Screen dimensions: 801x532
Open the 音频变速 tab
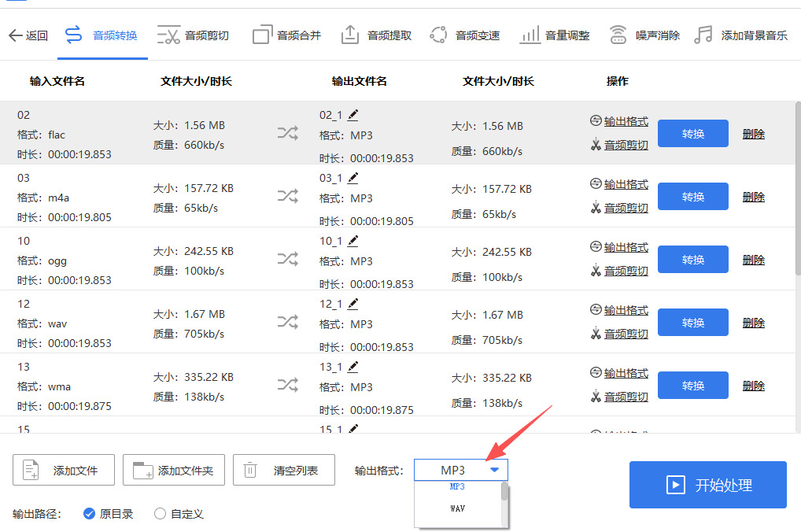point(464,35)
